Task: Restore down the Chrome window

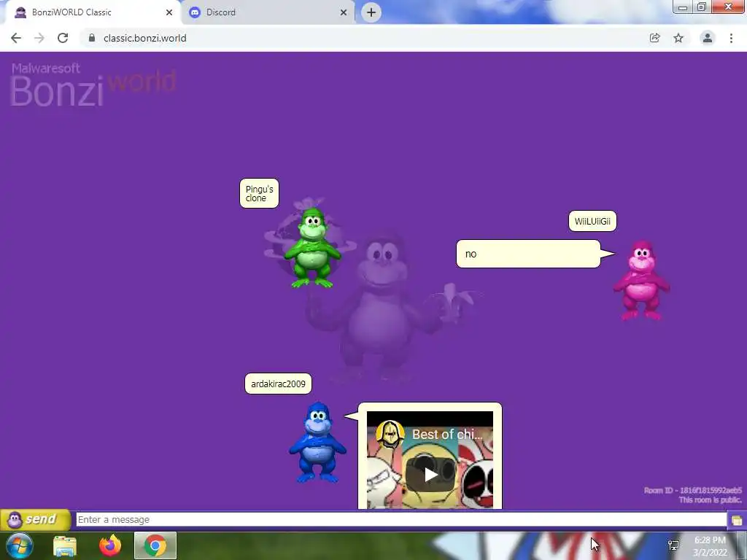Action: click(x=702, y=7)
